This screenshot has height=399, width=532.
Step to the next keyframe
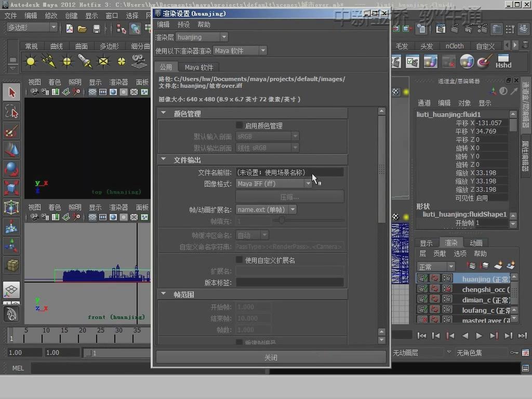point(494,336)
